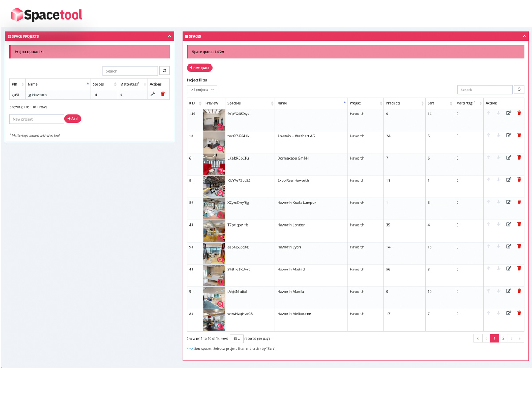Rename the Haworth project link

click(x=37, y=95)
